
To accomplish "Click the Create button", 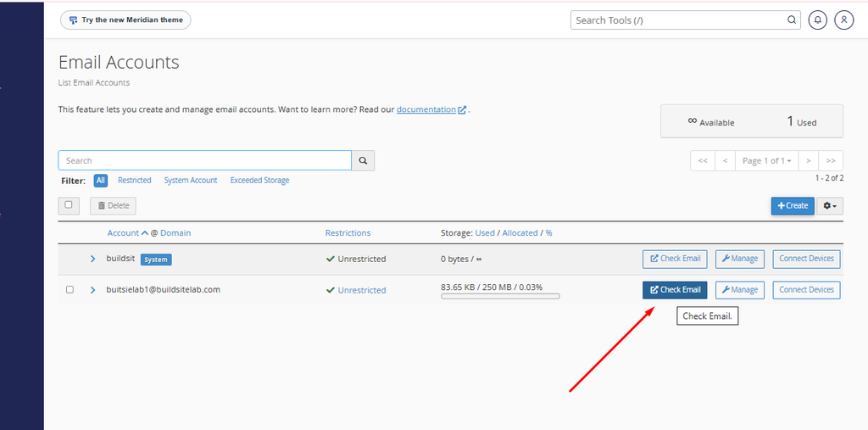I will coord(793,205).
